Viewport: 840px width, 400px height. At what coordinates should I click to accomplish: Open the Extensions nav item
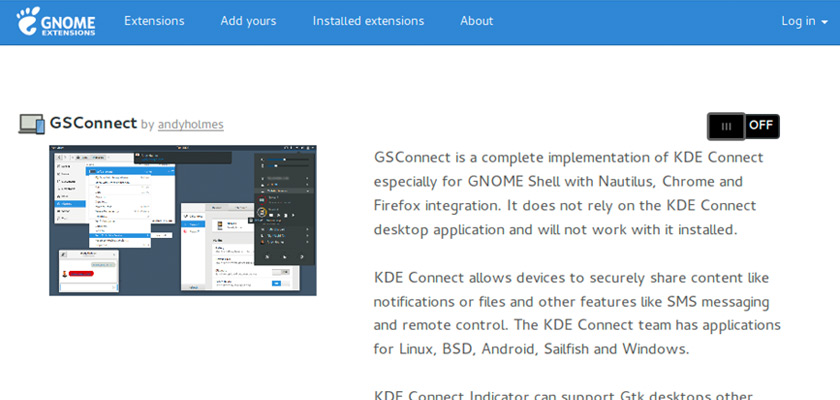154,21
